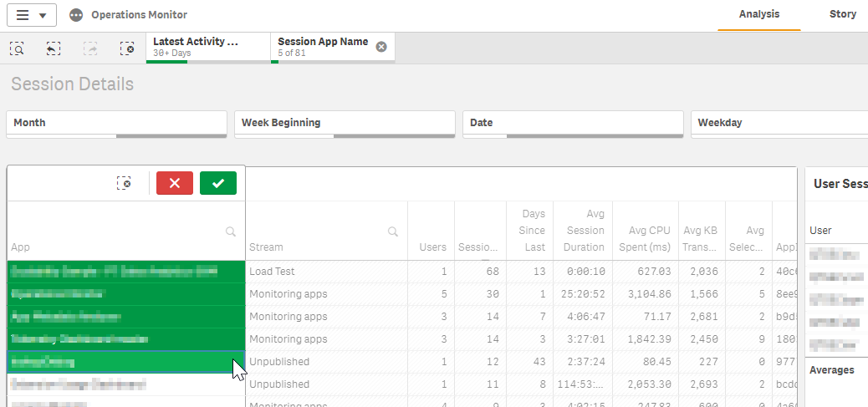Sort by Days Since Last column
This screenshot has height=407, width=868.
(532, 231)
